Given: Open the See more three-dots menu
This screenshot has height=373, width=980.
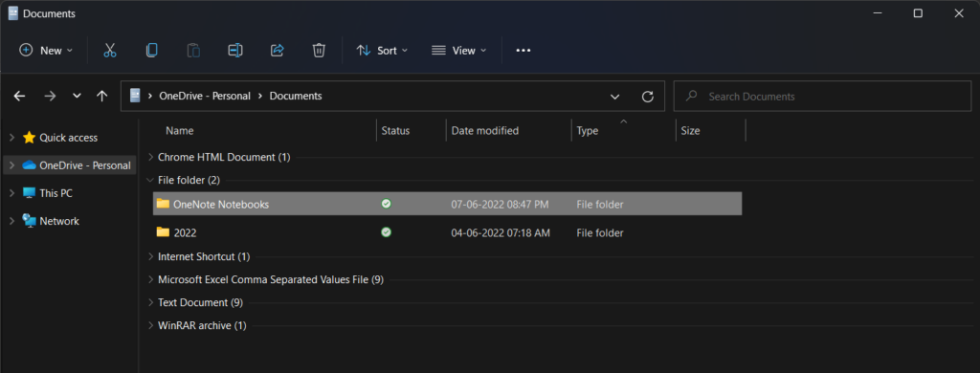Looking at the screenshot, I should [523, 51].
